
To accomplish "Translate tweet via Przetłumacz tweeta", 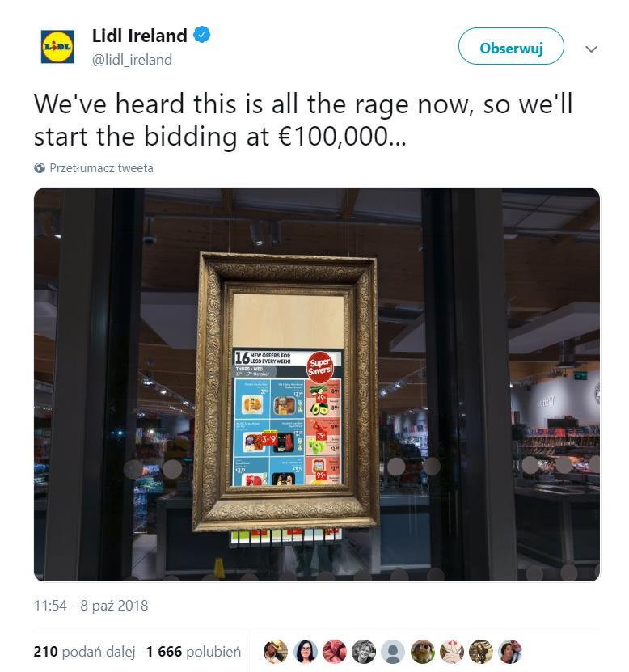I will [101, 168].
